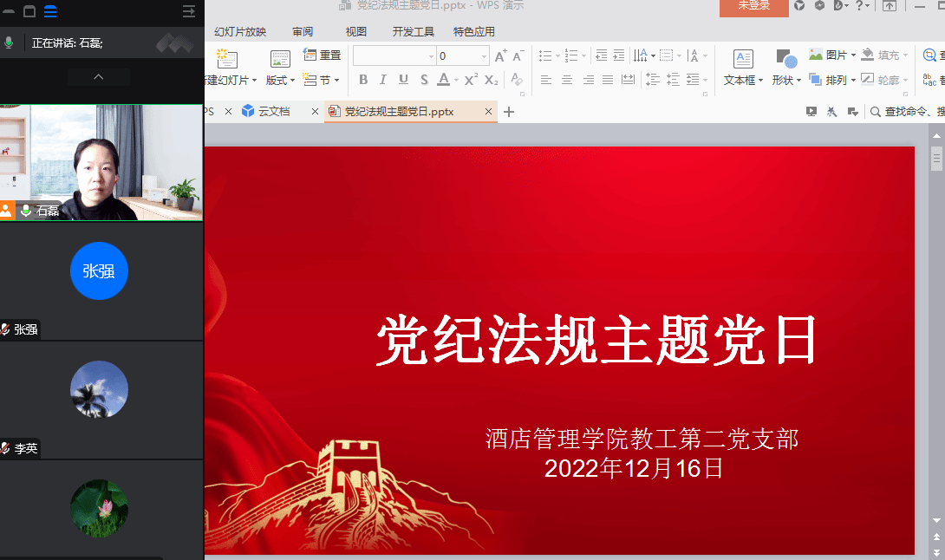This screenshot has height=560, width=945.
Task: Expand the 版式 layout dropdown
Action: (280, 80)
